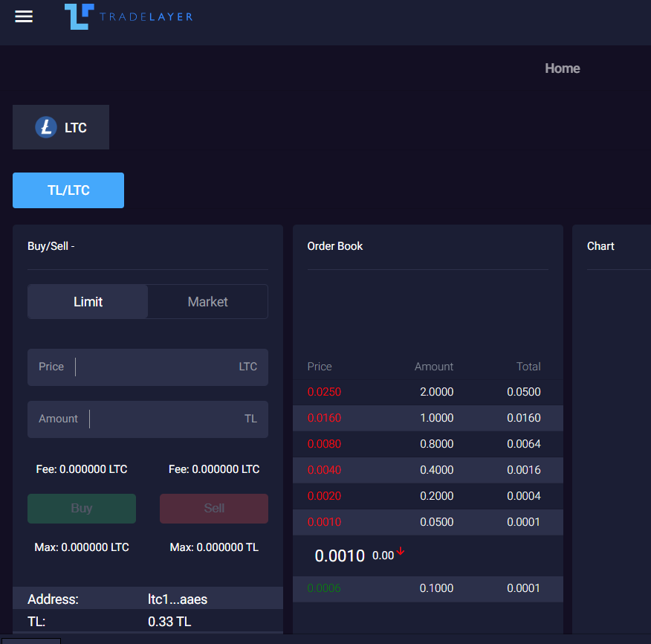Click Max: 0.000000 LTC
The image size is (651, 644).
82,547
